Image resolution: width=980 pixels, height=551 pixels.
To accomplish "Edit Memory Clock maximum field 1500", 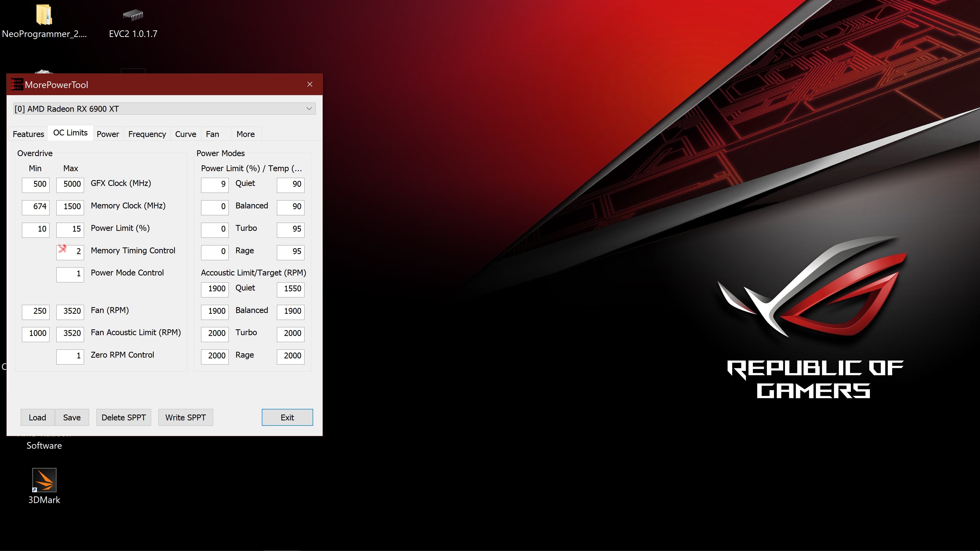I will (x=70, y=208).
